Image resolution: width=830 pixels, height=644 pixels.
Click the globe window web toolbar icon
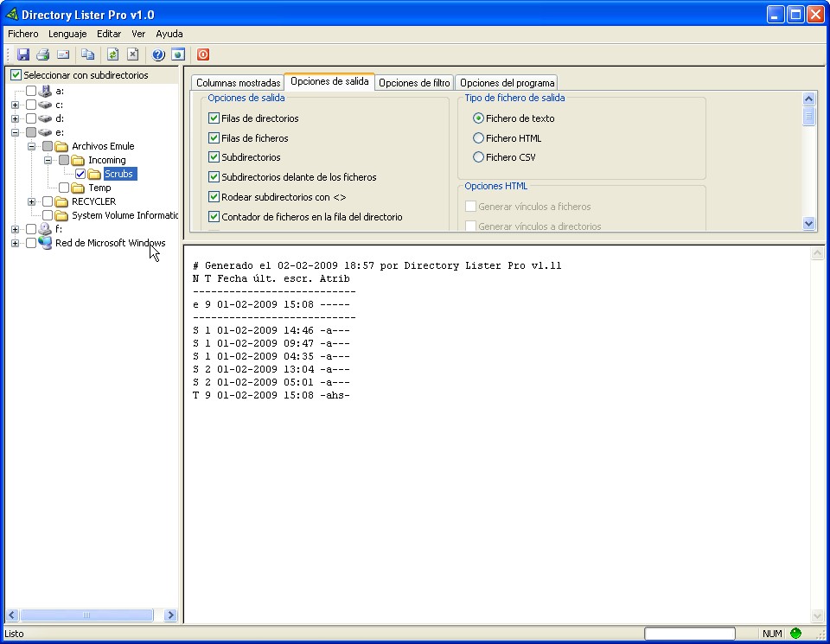178,54
